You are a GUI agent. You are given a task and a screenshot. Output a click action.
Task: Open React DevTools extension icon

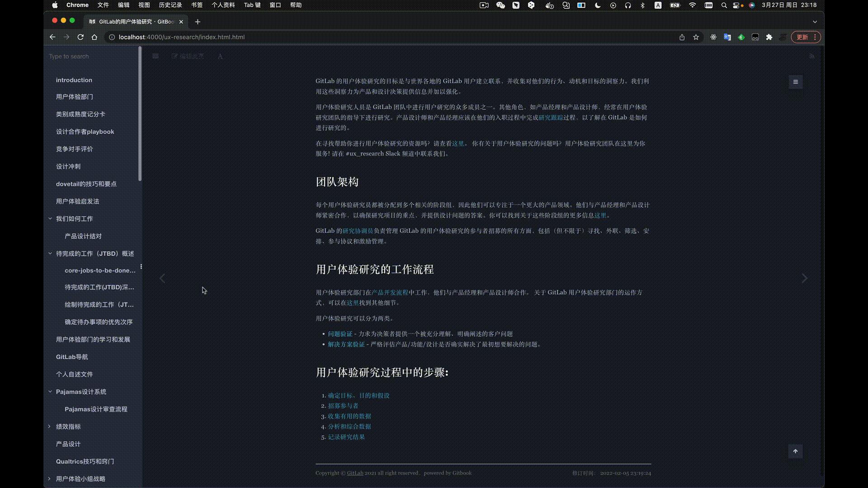(713, 37)
